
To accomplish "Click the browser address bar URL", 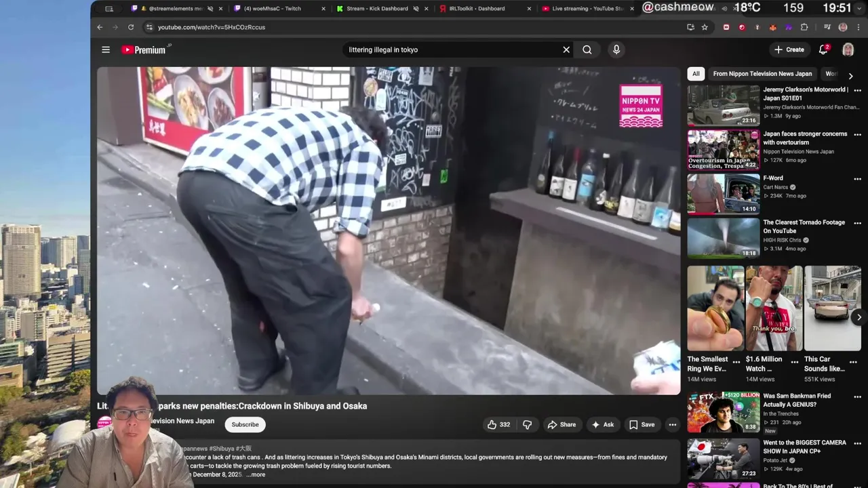I will point(212,27).
